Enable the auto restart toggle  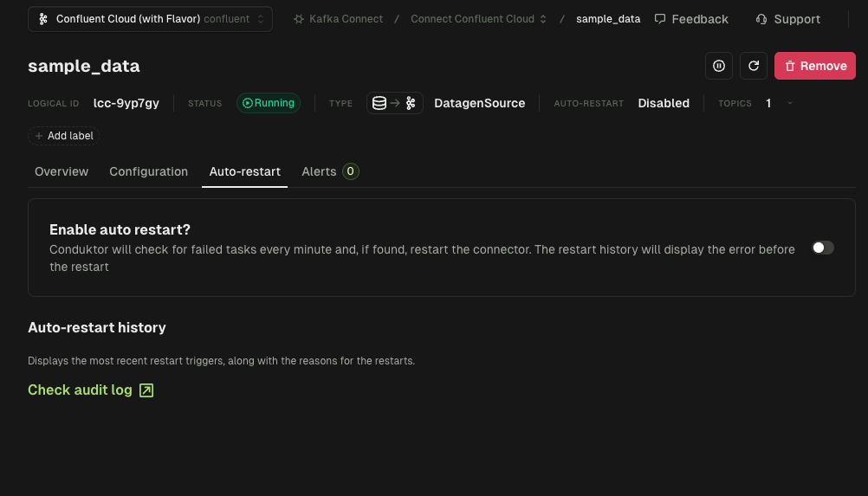pos(822,248)
